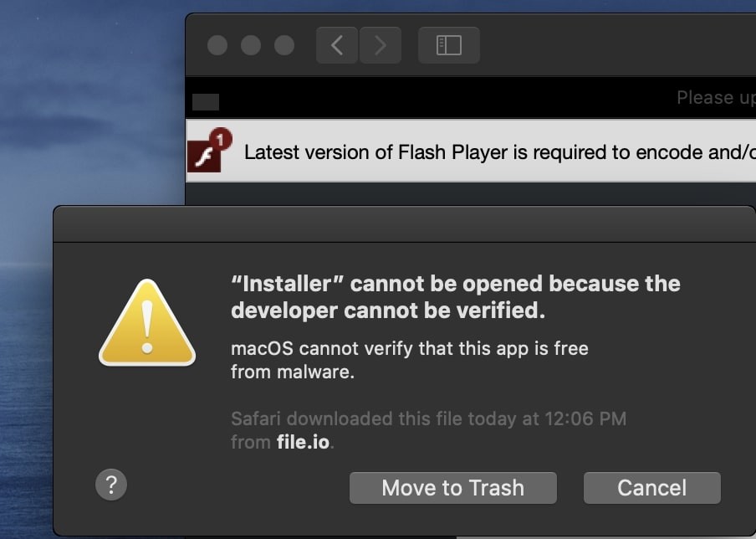The height and width of the screenshot is (539, 756).
Task: Click the malware warning description text
Action: [x=409, y=360]
